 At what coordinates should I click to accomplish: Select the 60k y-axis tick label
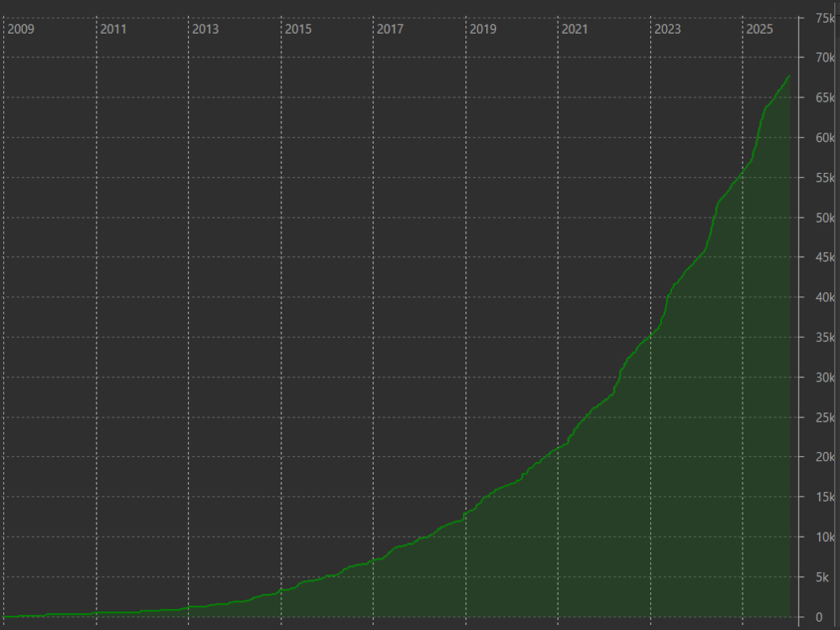pyautogui.click(x=825, y=138)
